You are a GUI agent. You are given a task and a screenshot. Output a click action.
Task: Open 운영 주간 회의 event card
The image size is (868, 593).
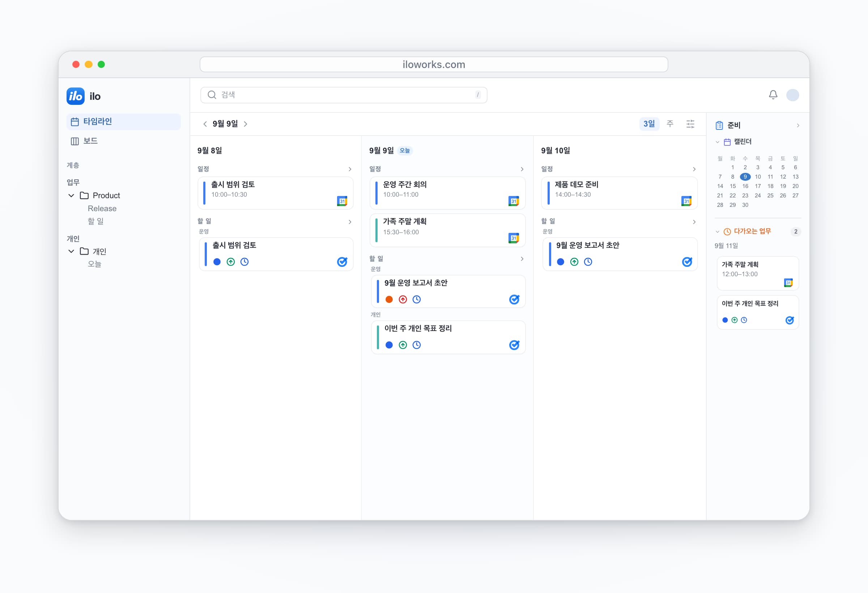pyautogui.click(x=447, y=193)
